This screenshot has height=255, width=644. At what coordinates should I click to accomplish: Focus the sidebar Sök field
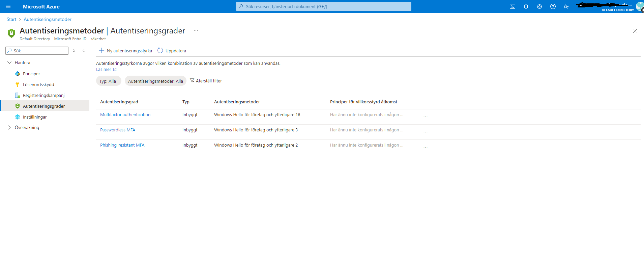pyautogui.click(x=37, y=51)
